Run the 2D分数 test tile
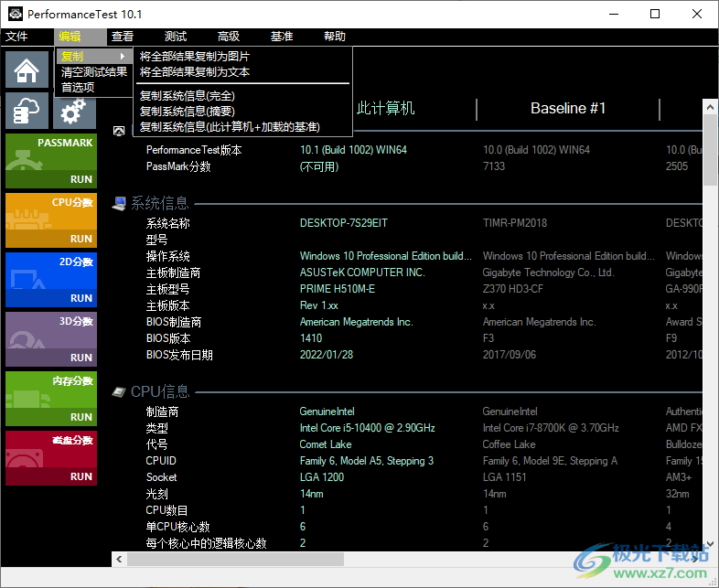The height and width of the screenshot is (588, 719). (x=51, y=280)
